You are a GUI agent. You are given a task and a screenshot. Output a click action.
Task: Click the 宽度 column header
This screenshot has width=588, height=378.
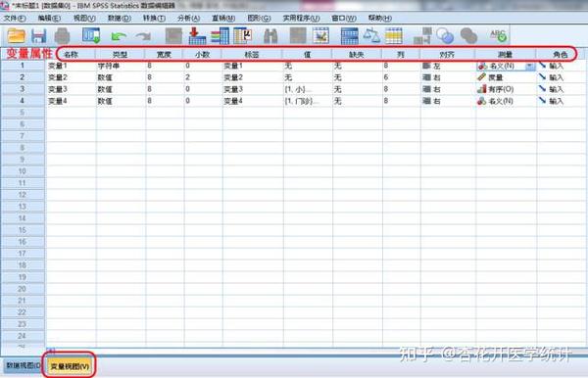165,54
